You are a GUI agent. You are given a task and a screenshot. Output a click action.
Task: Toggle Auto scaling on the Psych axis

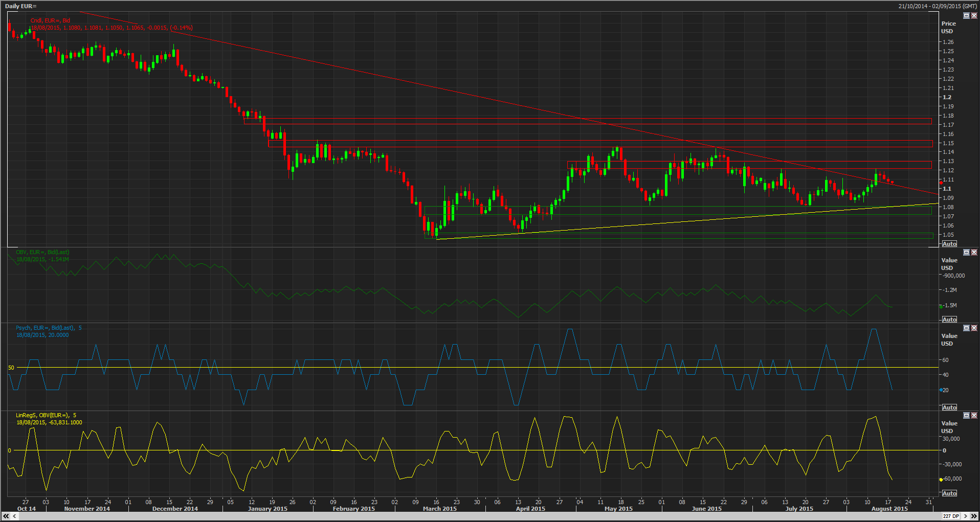click(x=949, y=407)
